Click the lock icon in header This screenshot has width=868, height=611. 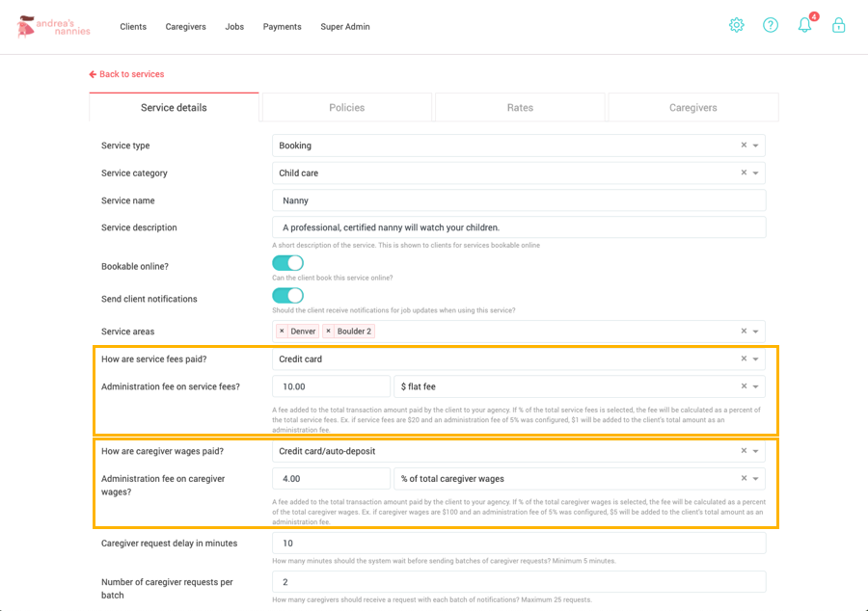coord(839,25)
